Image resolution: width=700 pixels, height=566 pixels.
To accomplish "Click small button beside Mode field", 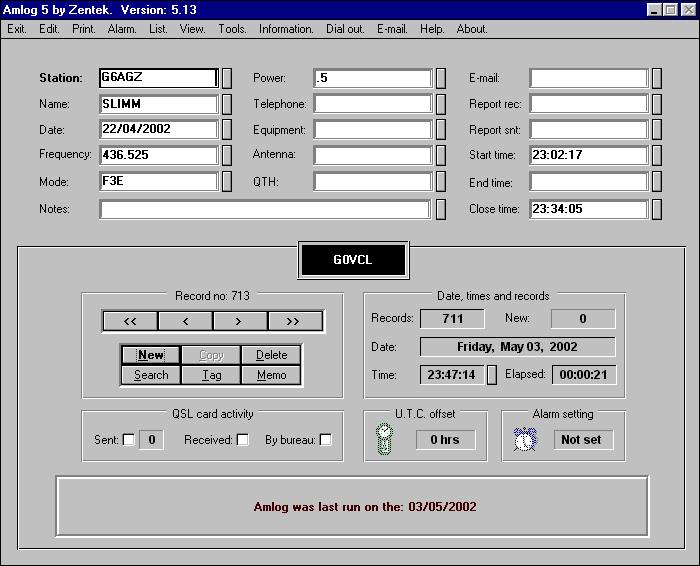I will [227, 181].
